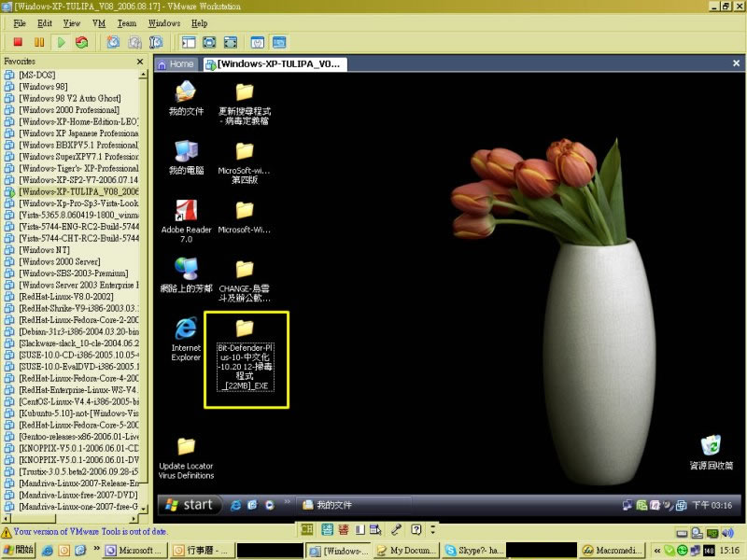The image size is (747, 560).
Task: Click the CH language indicator on IME bar
Action: [307, 529]
